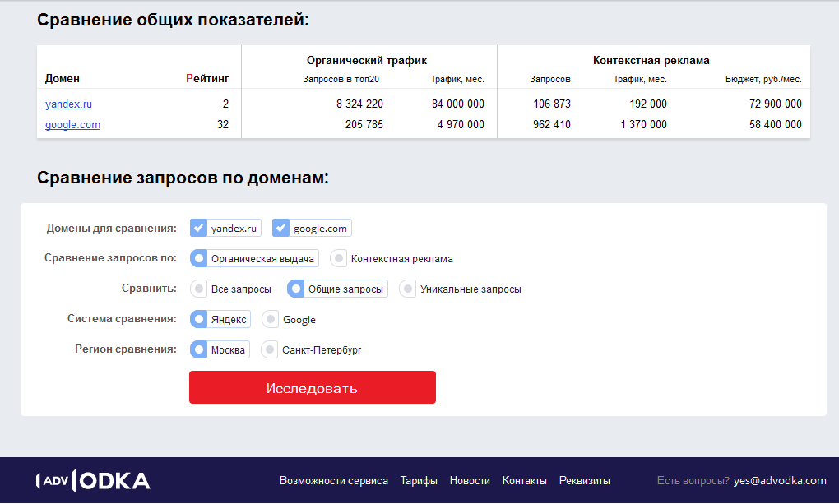Click the ADVODKA logo in footer
The width and height of the screenshot is (839, 504).
[93, 480]
